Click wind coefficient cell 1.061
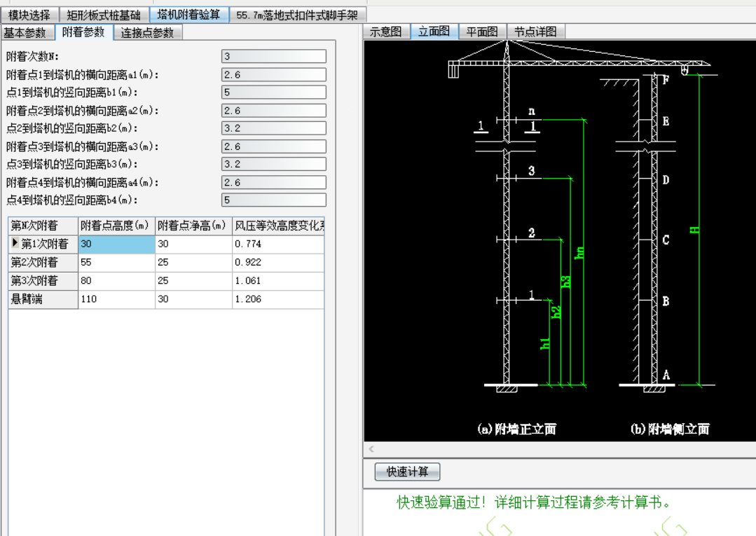Image resolution: width=756 pixels, height=536 pixels. pyautogui.click(x=278, y=280)
